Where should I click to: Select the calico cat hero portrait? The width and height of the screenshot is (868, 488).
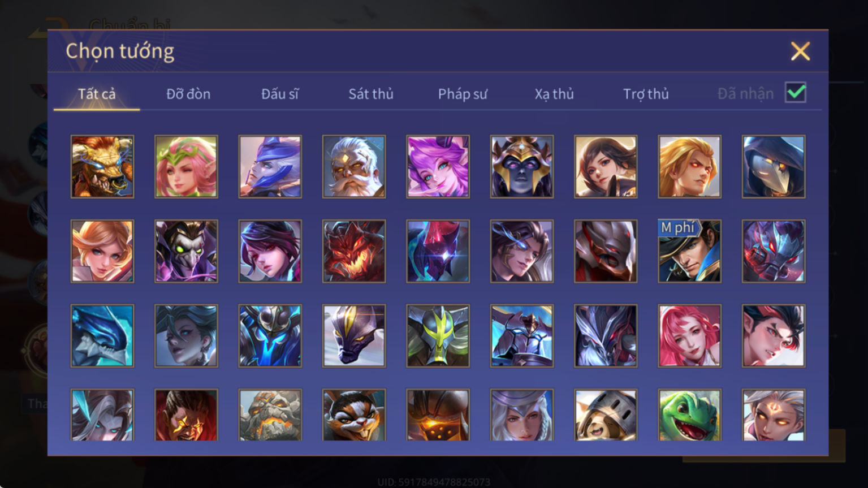pyautogui.click(x=354, y=415)
